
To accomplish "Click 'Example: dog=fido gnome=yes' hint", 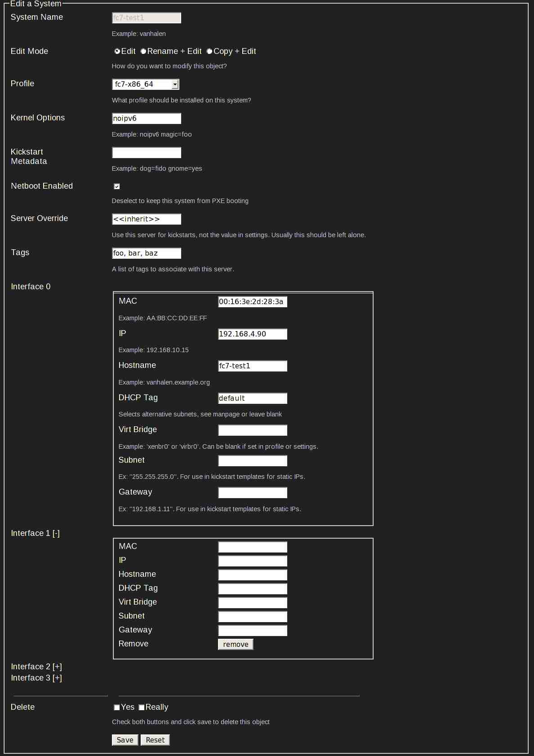I will [x=157, y=168].
